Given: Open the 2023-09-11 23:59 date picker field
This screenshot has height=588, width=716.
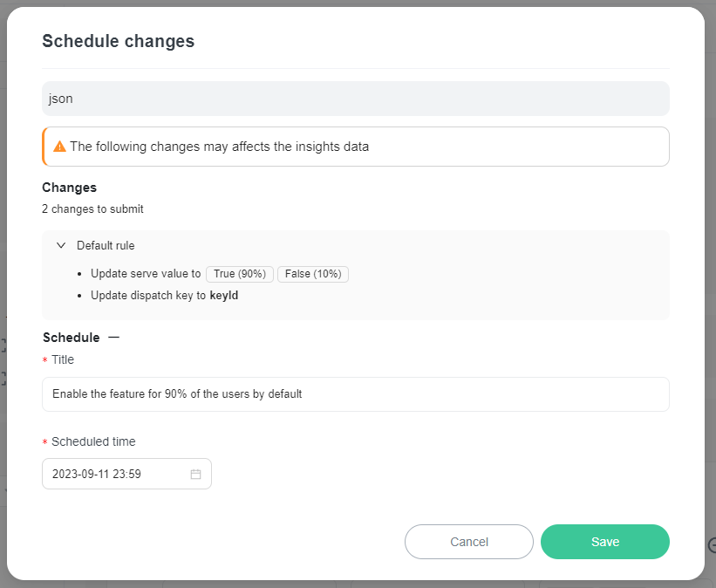Looking at the screenshot, I should click(x=118, y=475).
